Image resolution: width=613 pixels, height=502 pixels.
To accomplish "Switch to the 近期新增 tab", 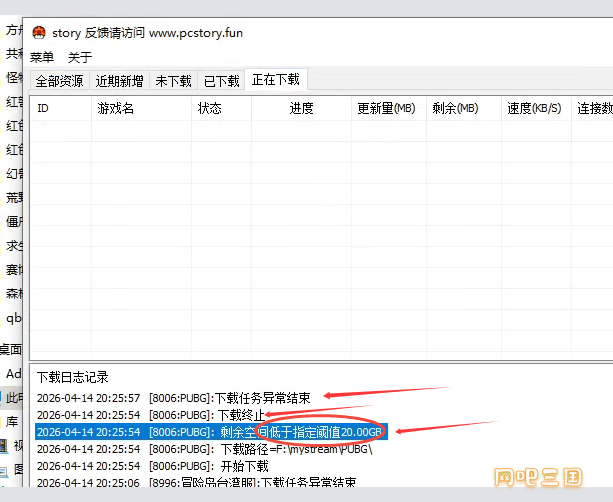I will [119, 81].
